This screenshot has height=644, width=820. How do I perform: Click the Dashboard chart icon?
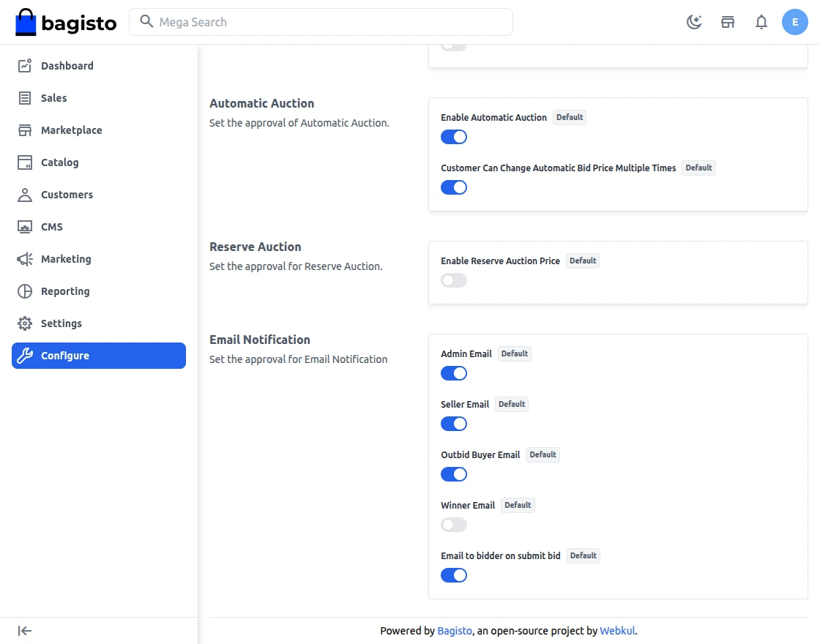pyautogui.click(x=25, y=65)
